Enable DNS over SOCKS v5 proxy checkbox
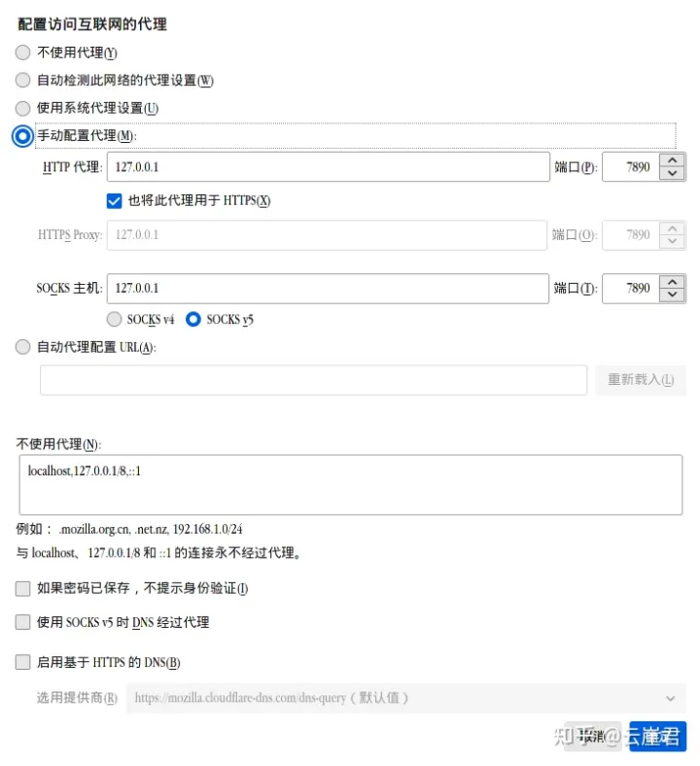700x766 pixels. pyautogui.click(x=23, y=622)
